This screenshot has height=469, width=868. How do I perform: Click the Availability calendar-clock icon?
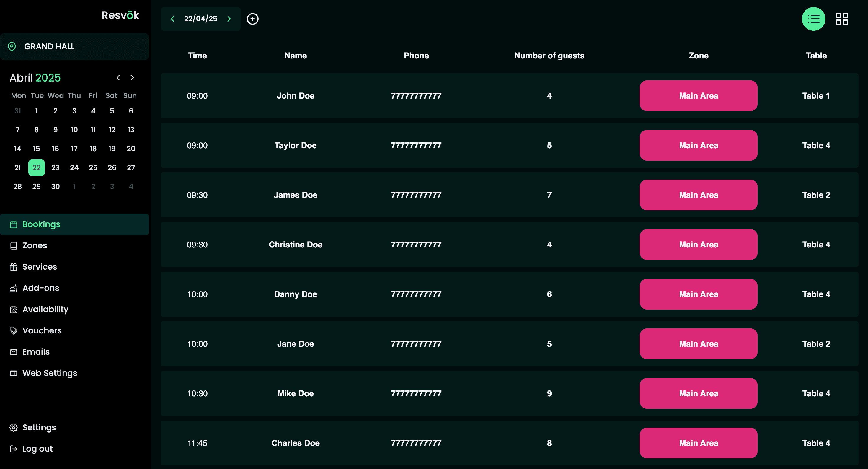point(14,310)
